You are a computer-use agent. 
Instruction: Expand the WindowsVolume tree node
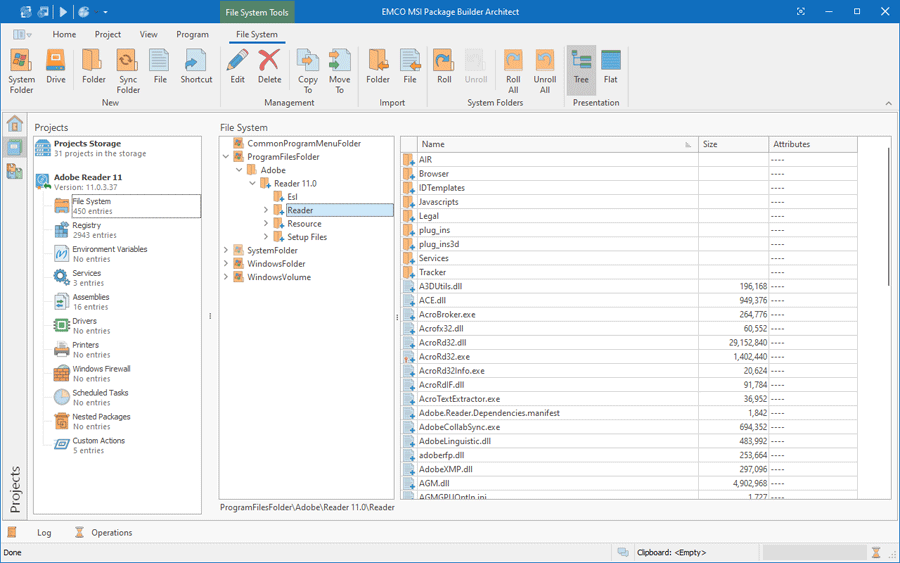pos(226,277)
